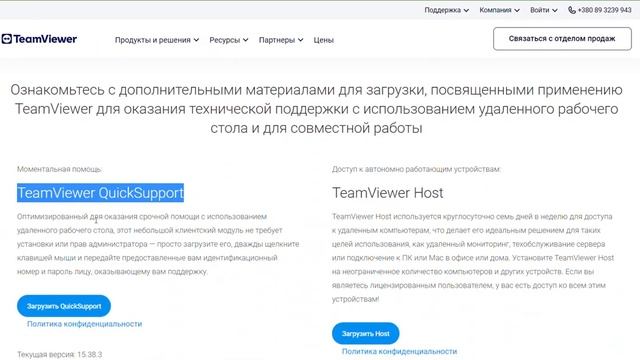Go to the Цены page
640x360 pixels.
pos(324,40)
